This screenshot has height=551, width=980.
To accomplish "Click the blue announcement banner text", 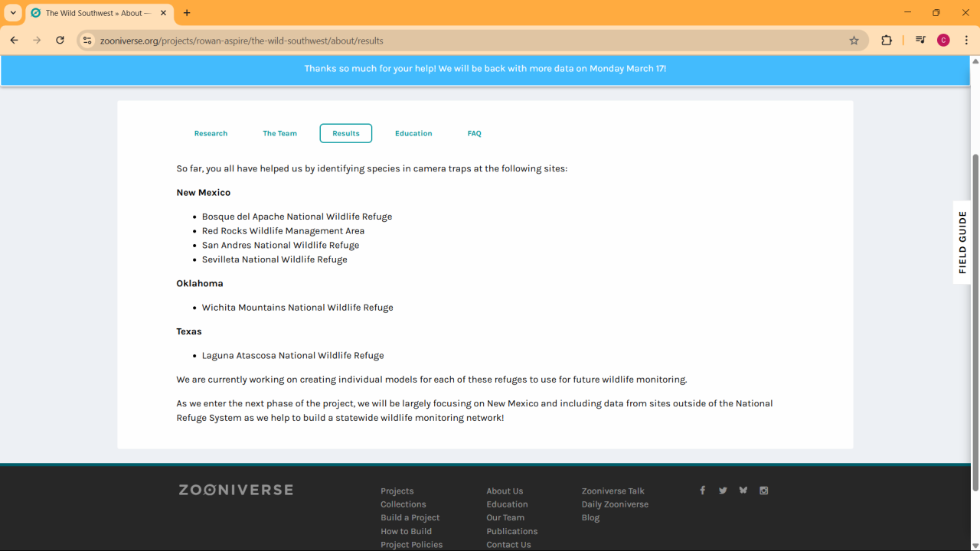I will click(485, 68).
